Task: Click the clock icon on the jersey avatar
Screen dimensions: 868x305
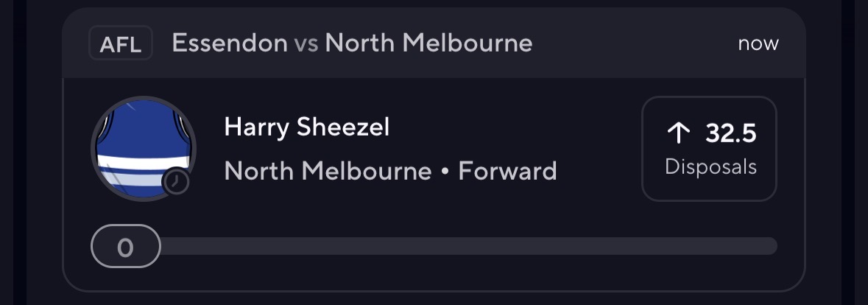Action: tap(177, 182)
